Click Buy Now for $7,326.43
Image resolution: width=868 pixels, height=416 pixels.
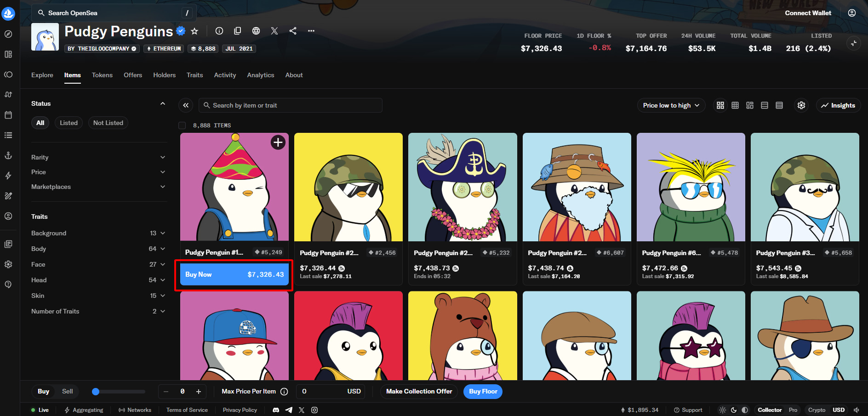(234, 274)
